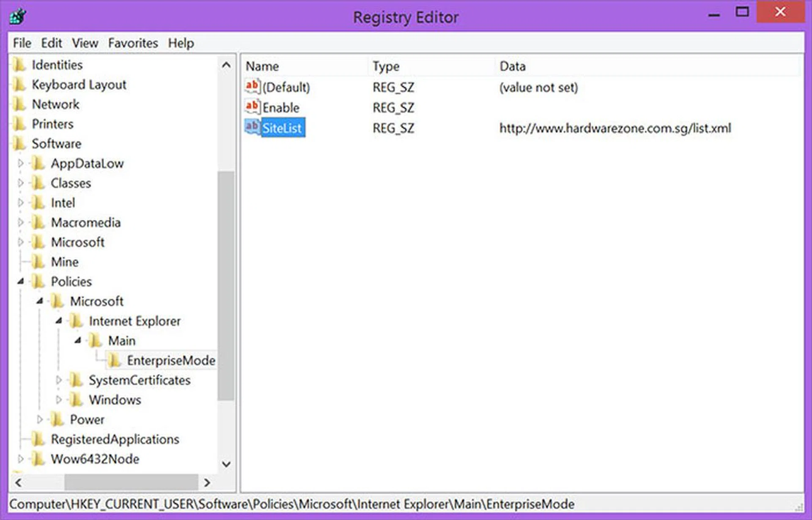Click the string icon beside Enable value

(252, 107)
